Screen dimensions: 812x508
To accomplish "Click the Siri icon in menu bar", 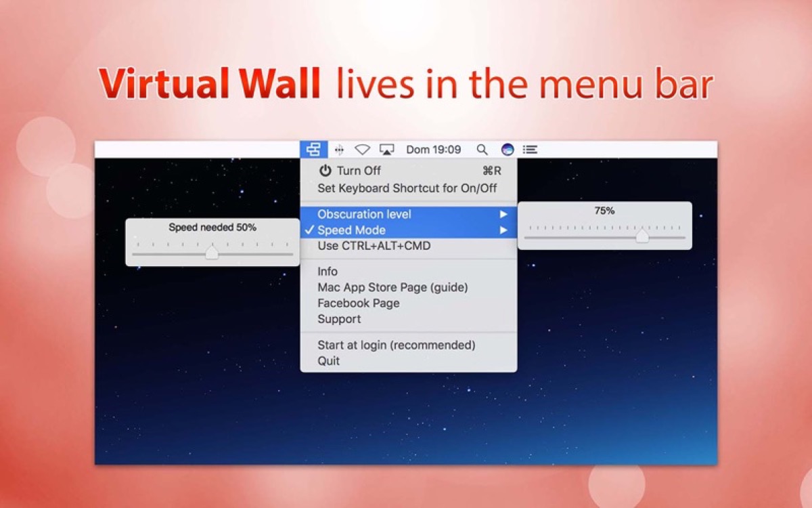I will [x=507, y=150].
